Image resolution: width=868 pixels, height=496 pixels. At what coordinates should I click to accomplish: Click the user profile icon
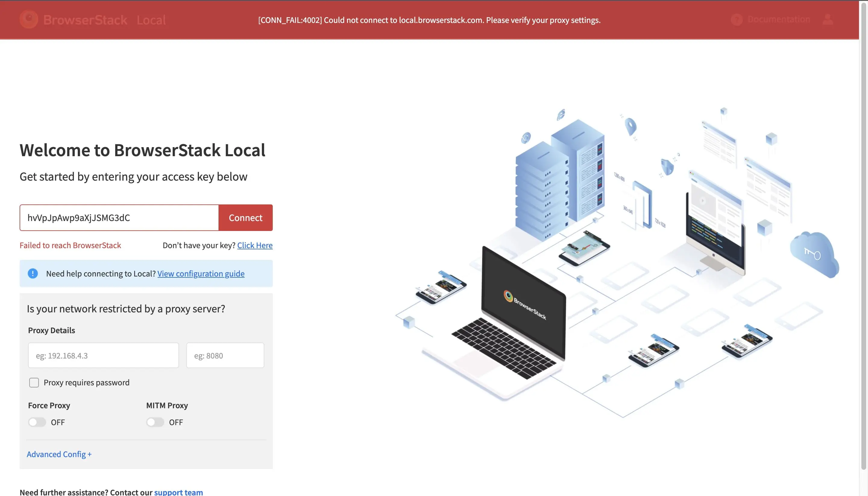click(x=829, y=19)
